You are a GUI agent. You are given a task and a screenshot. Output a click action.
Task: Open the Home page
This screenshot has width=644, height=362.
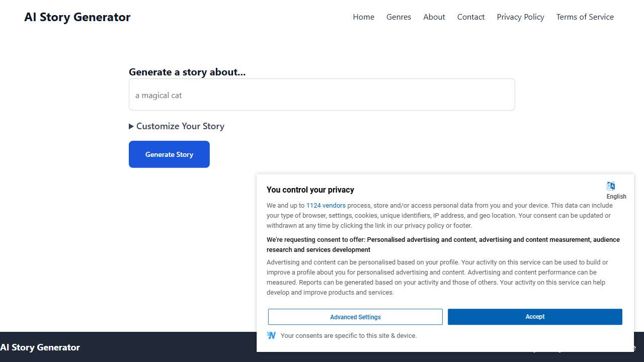[x=363, y=17]
